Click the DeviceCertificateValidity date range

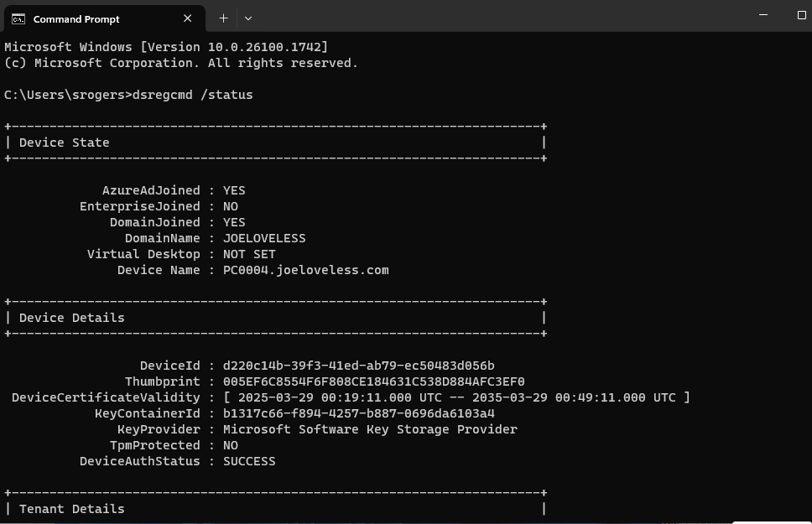456,397
